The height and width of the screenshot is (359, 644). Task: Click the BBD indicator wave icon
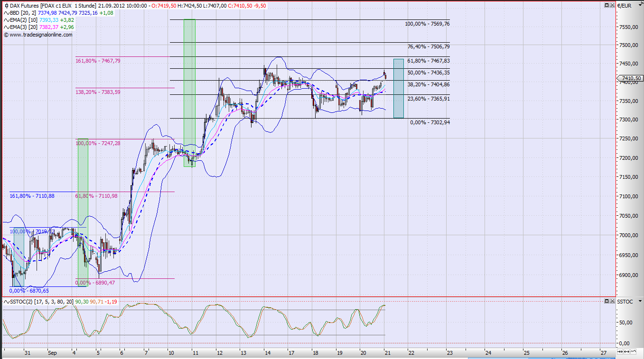click(6, 13)
